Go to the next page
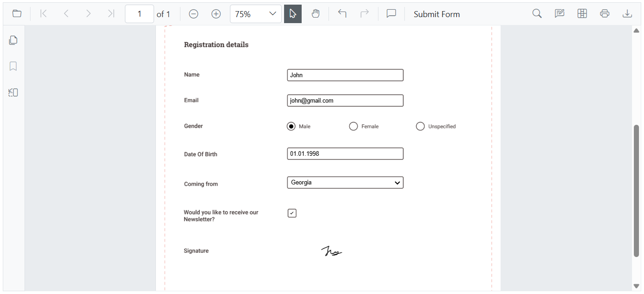644x294 pixels. pyautogui.click(x=88, y=14)
